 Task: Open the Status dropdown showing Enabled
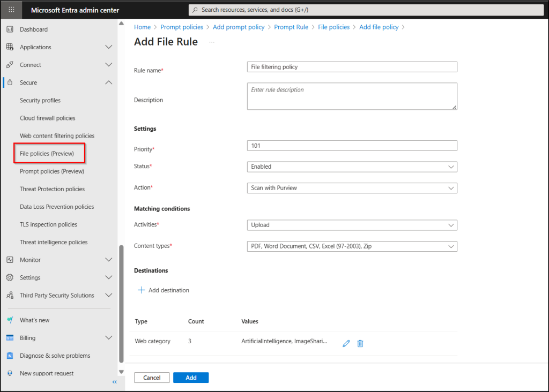point(352,167)
